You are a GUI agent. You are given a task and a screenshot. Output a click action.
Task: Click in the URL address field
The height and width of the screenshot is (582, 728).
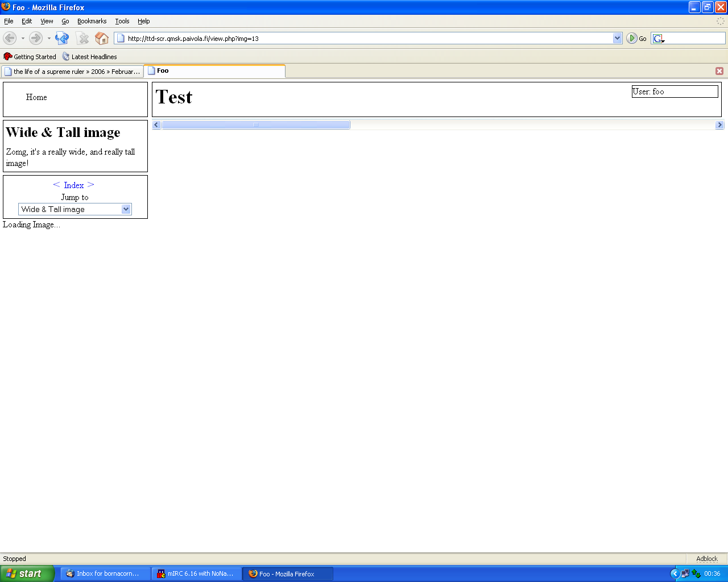[364, 39]
